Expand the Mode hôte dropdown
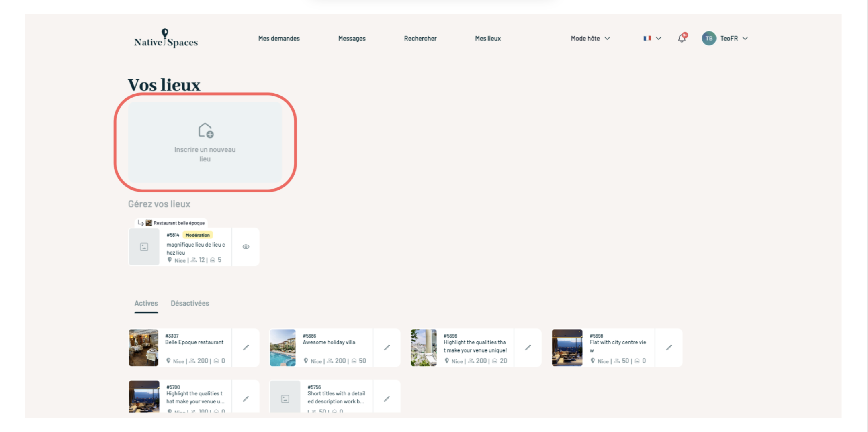868x432 pixels. click(590, 39)
